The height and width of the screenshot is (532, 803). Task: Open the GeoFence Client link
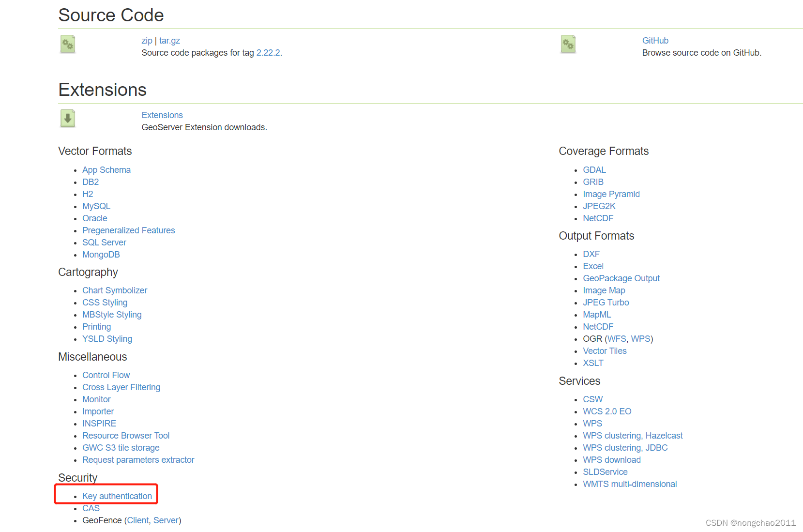pos(138,520)
